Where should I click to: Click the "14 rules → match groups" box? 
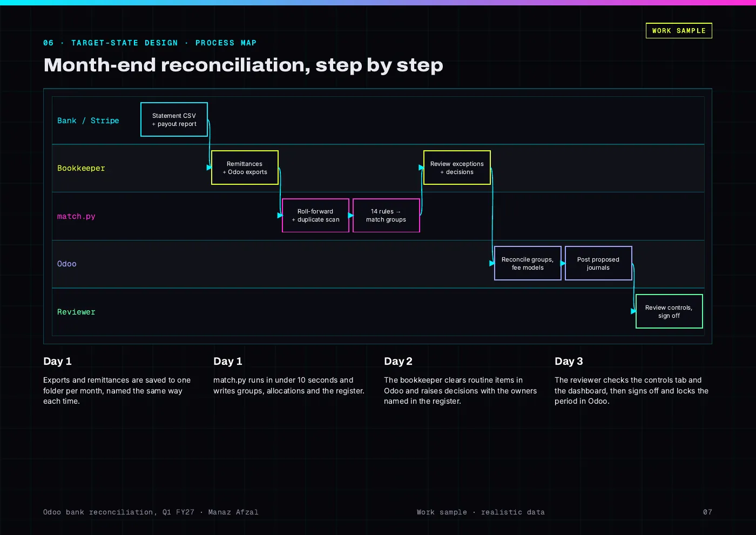[386, 216]
